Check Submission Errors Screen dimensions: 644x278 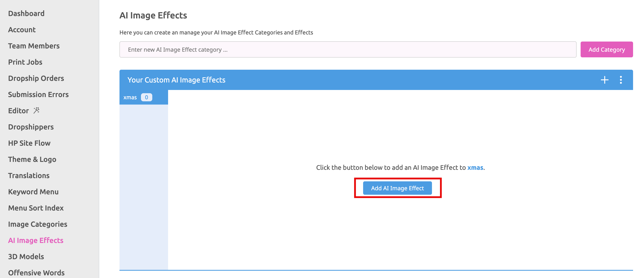(x=38, y=94)
